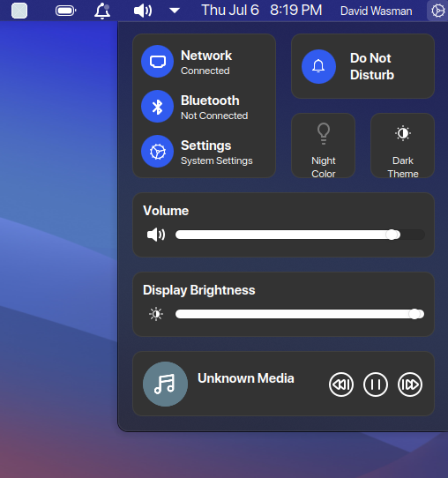
Task: Expand the system tray arrow
Action: (x=175, y=11)
